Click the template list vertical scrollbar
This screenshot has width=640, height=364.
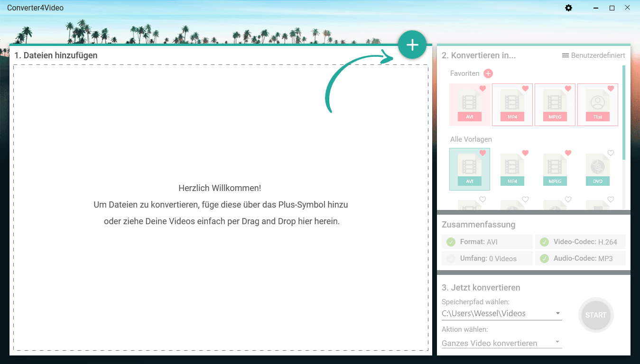[x=624, y=113]
